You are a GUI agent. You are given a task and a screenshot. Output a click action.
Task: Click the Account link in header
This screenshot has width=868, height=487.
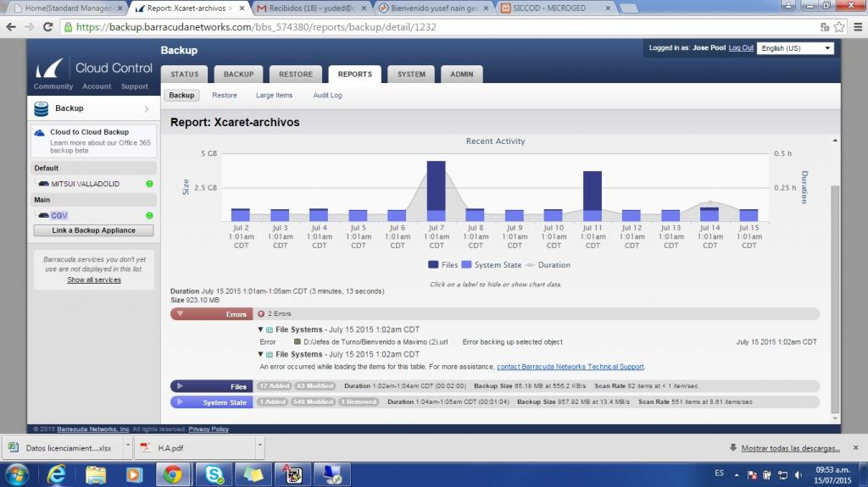pos(97,86)
